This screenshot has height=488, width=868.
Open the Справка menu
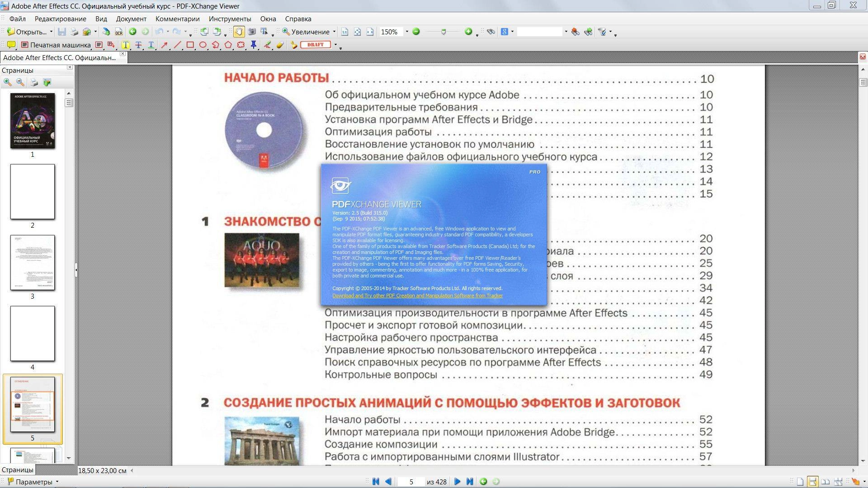pyautogui.click(x=298, y=19)
